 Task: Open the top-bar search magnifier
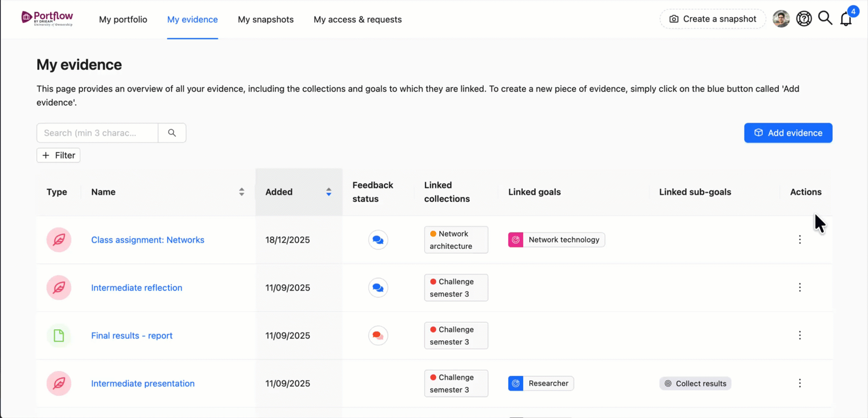(x=825, y=18)
